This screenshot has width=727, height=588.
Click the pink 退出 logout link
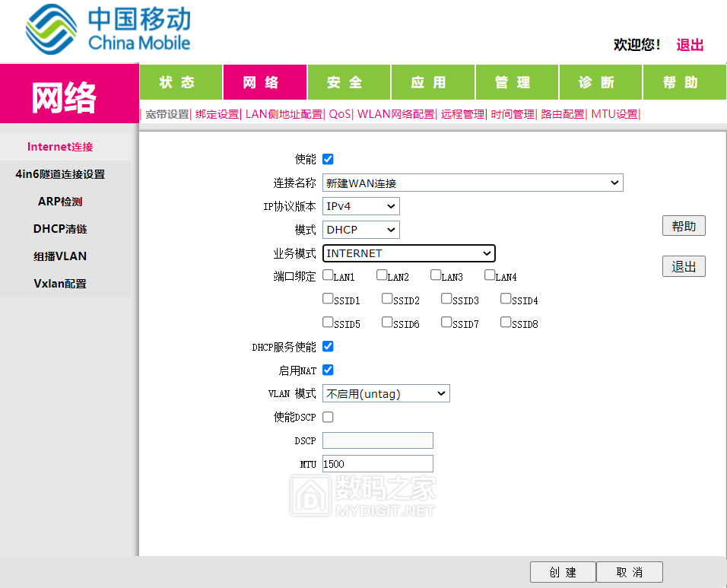point(690,45)
